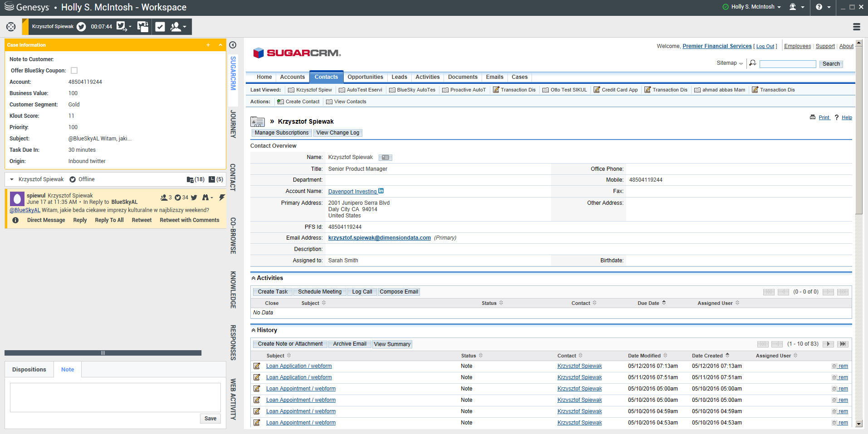Open LinkedIn icon beside Davenport Investing

(381, 191)
